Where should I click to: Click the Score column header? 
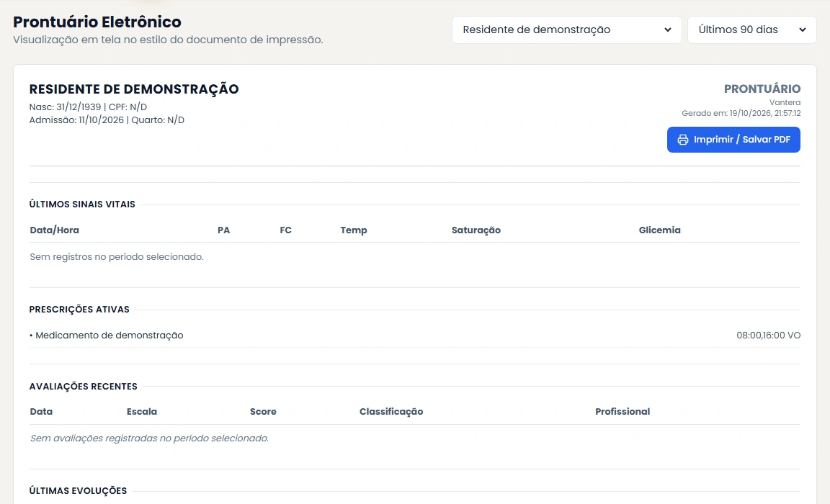pos(263,411)
